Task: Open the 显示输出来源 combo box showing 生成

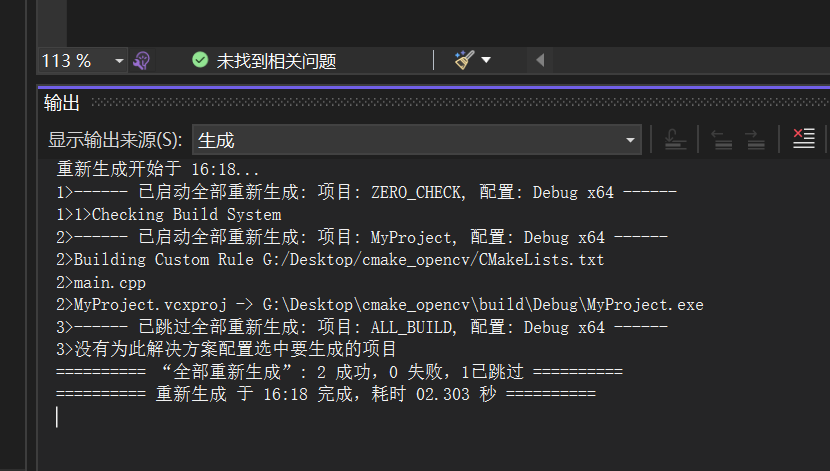Action: (417, 140)
